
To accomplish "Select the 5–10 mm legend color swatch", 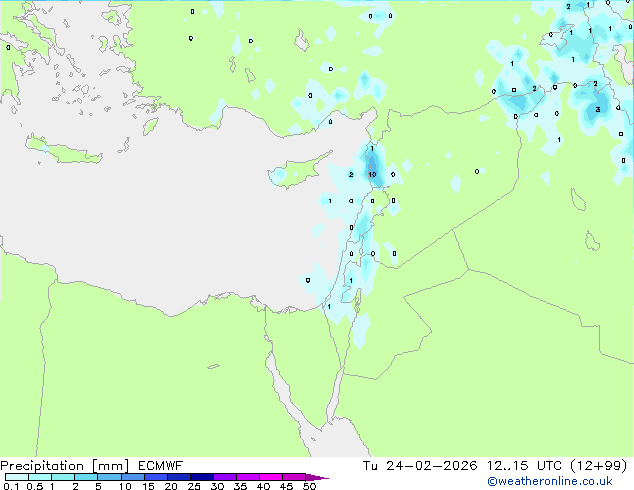I will coord(109,477).
